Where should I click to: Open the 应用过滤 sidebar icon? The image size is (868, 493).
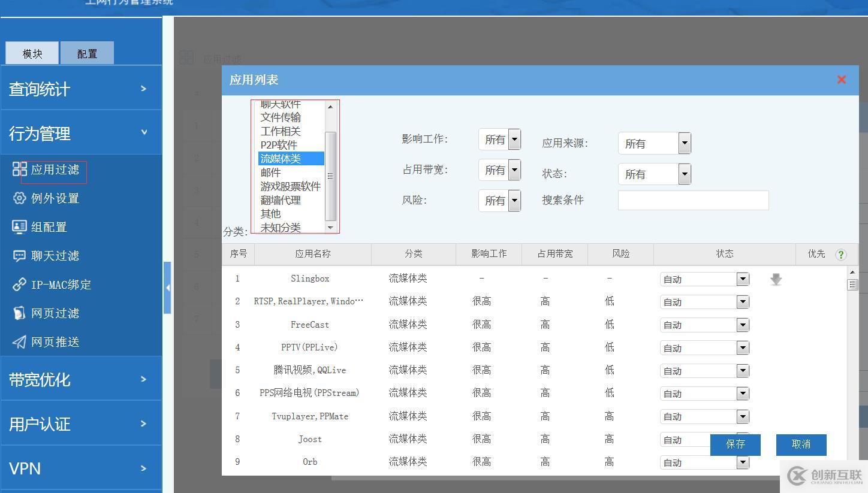[20, 169]
